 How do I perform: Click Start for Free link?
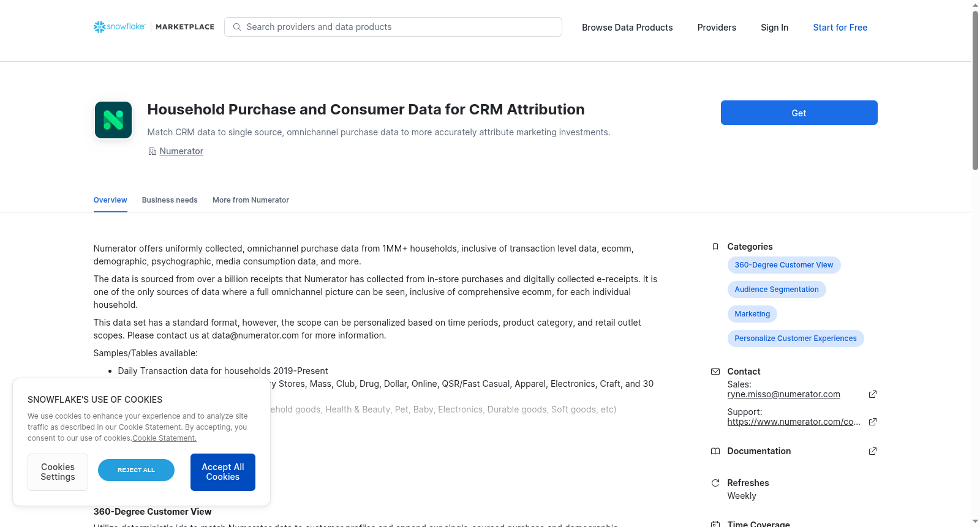point(840,28)
